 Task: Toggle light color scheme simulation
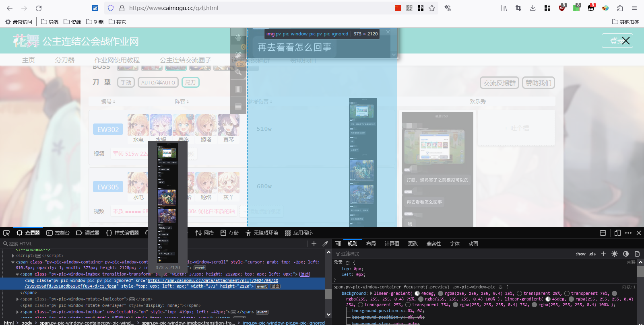click(615, 254)
